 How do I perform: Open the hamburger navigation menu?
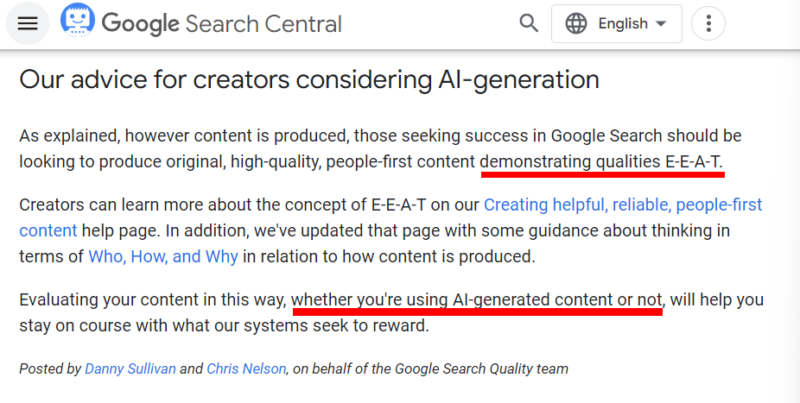click(27, 24)
